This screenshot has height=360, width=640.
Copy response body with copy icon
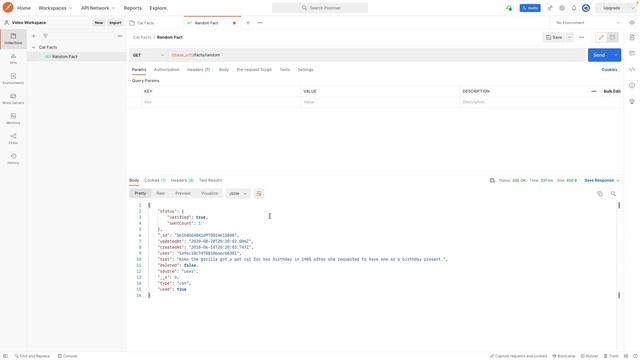coord(600,193)
